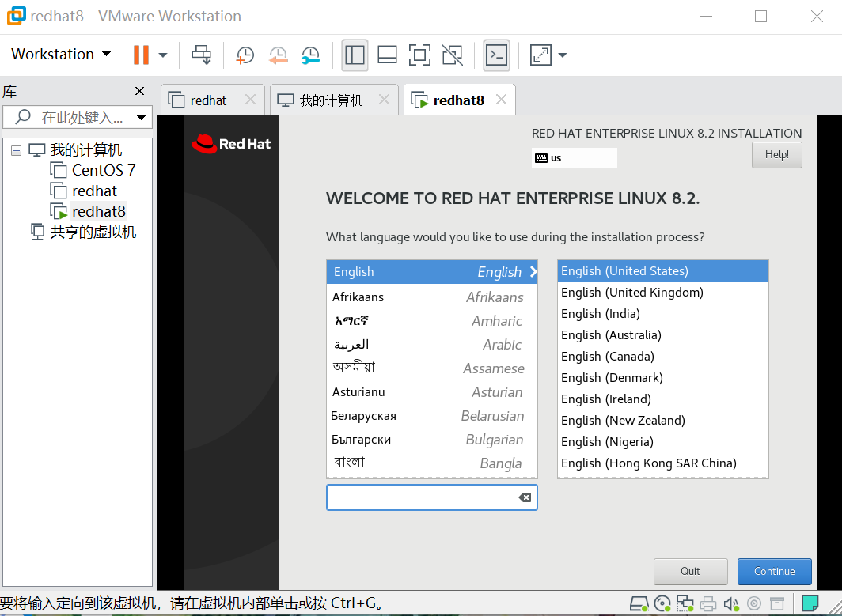Viewport: 842px width, 616px height.
Task: Click the us keyboard layout indicator
Action: pyautogui.click(x=574, y=158)
